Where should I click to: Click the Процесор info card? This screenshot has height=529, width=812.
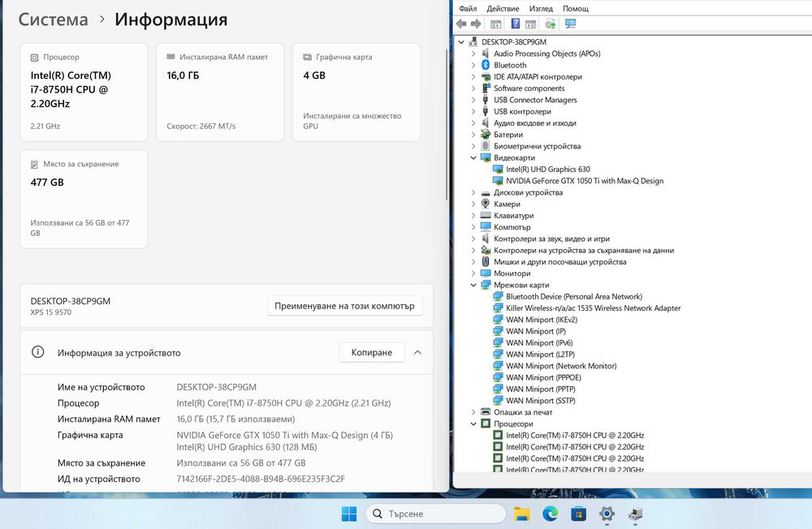pyautogui.click(x=84, y=92)
